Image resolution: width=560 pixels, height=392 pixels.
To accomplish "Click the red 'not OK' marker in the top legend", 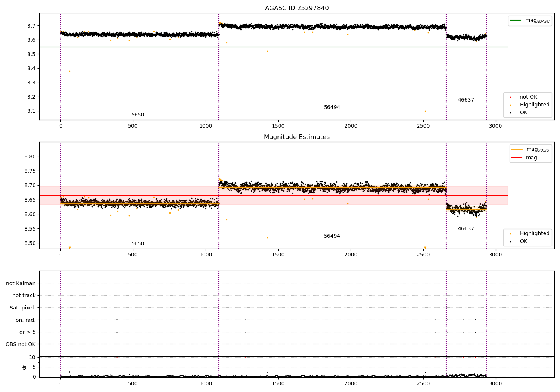I will pyautogui.click(x=510, y=97).
